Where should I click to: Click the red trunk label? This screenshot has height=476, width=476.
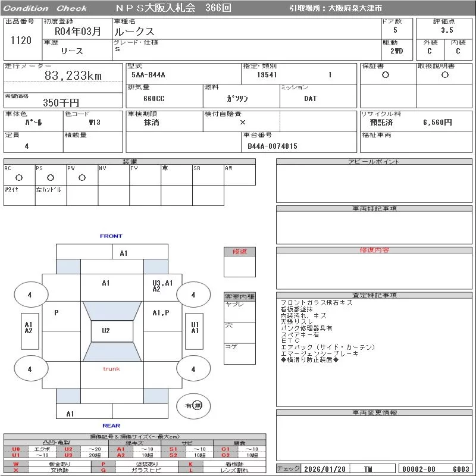pos(111,369)
